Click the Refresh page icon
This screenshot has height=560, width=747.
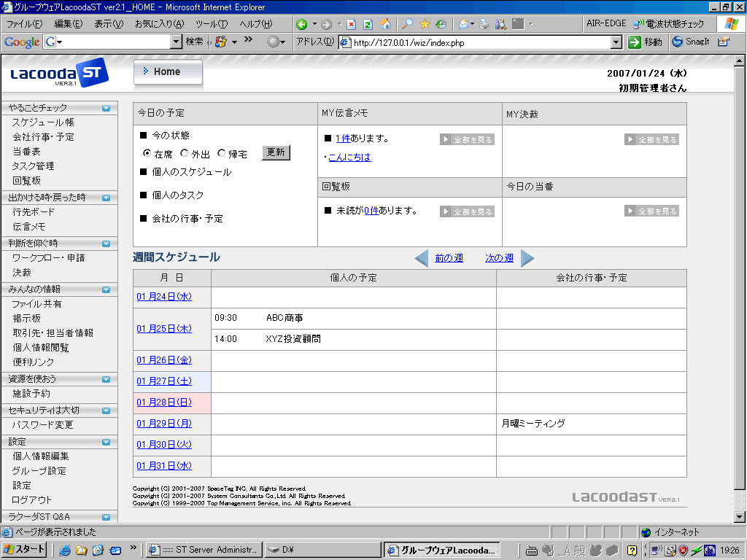click(x=368, y=24)
